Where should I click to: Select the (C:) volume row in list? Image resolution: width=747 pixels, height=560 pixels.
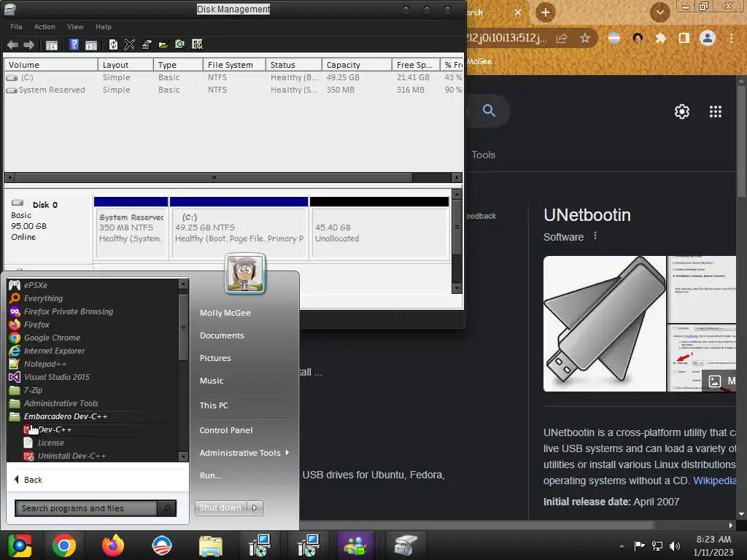[x=233, y=77]
